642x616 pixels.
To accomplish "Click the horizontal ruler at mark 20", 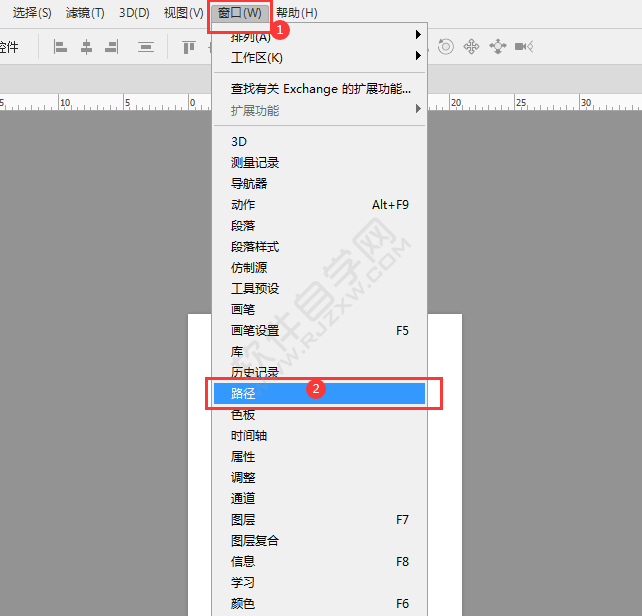I will 456,102.
